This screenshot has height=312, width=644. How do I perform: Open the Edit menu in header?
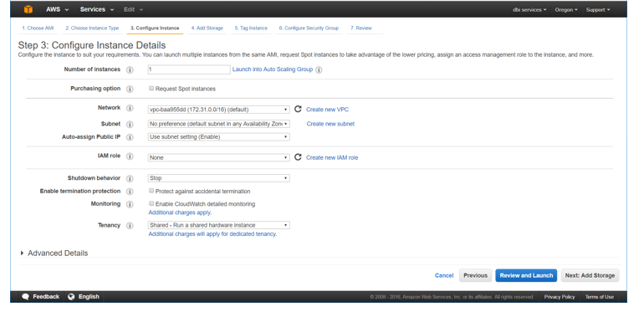[133, 9]
